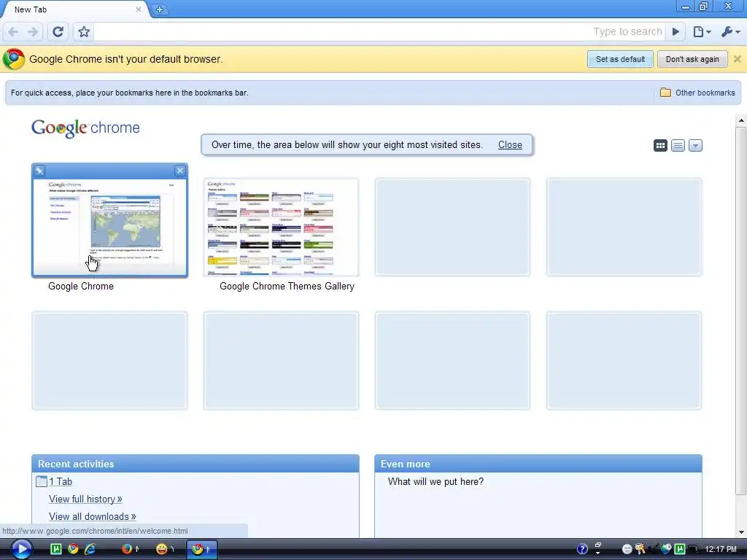This screenshot has height=560, width=747.
Task: Switch to the smiley messenger taskbar window
Action: click(166, 549)
